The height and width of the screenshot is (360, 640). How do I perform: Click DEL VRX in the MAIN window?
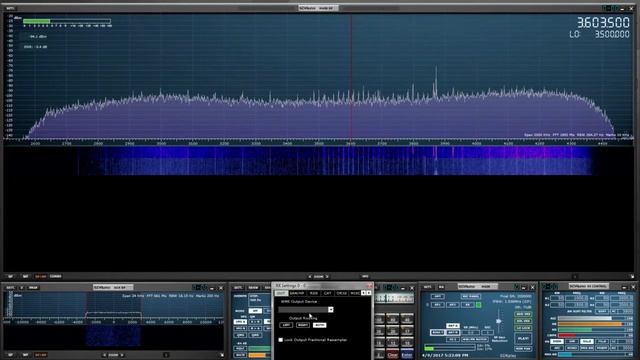(x=523, y=321)
